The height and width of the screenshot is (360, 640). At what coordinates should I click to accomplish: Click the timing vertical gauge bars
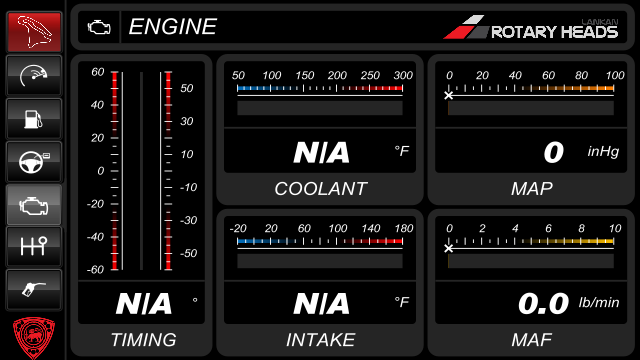click(141, 171)
